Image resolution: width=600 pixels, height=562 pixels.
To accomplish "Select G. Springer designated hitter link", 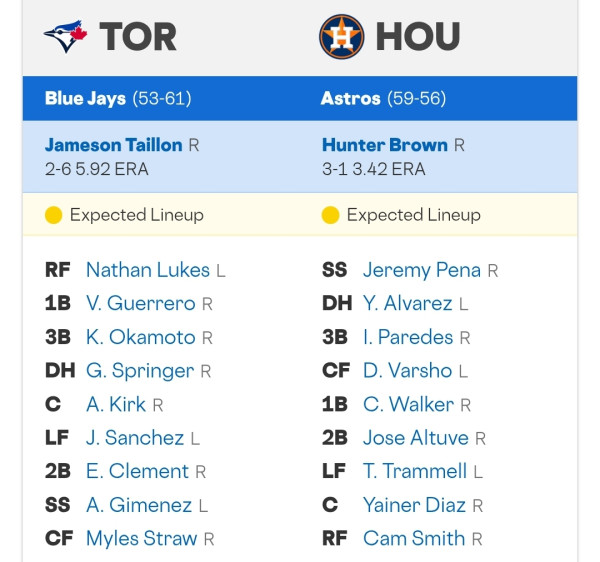I will click(x=140, y=371).
